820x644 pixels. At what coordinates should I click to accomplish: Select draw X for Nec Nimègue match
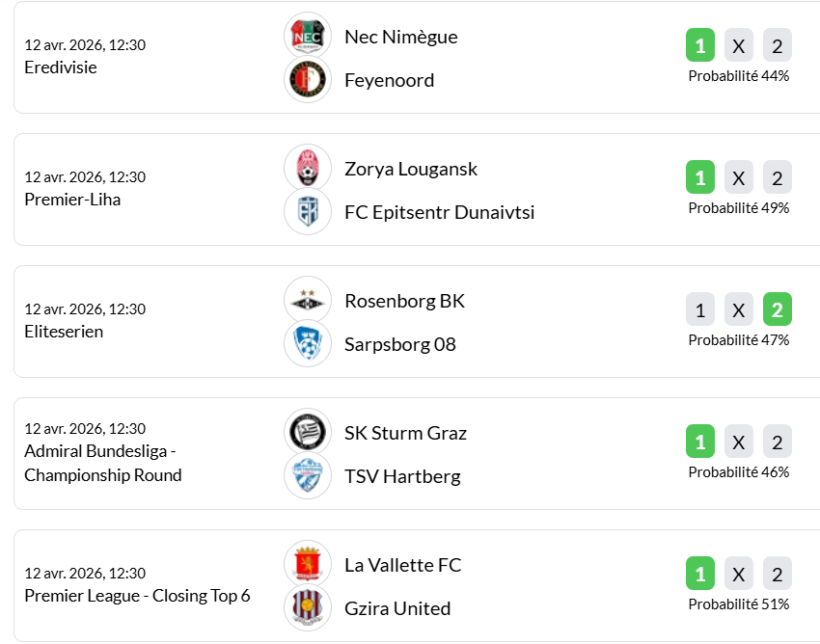coord(739,45)
